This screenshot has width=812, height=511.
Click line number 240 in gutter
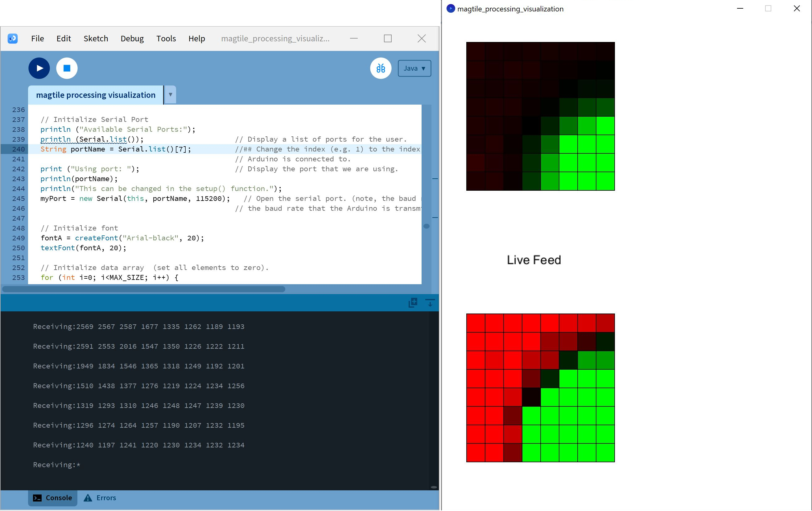click(19, 149)
